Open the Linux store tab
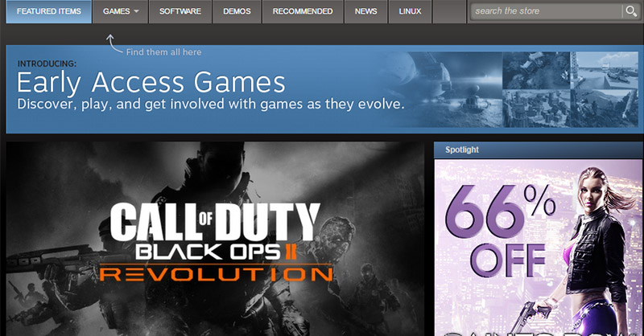644x336 pixels. click(x=410, y=12)
